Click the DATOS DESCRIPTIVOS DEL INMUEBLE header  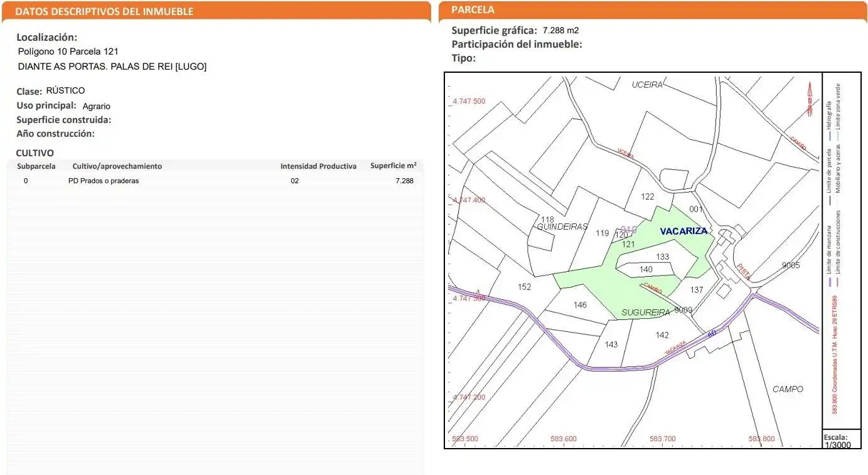point(104,11)
